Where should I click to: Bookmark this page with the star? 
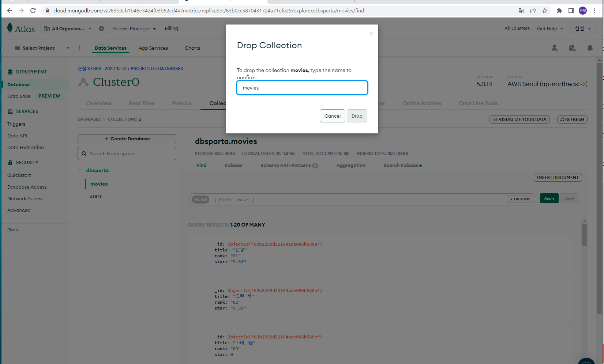pos(545,11)
